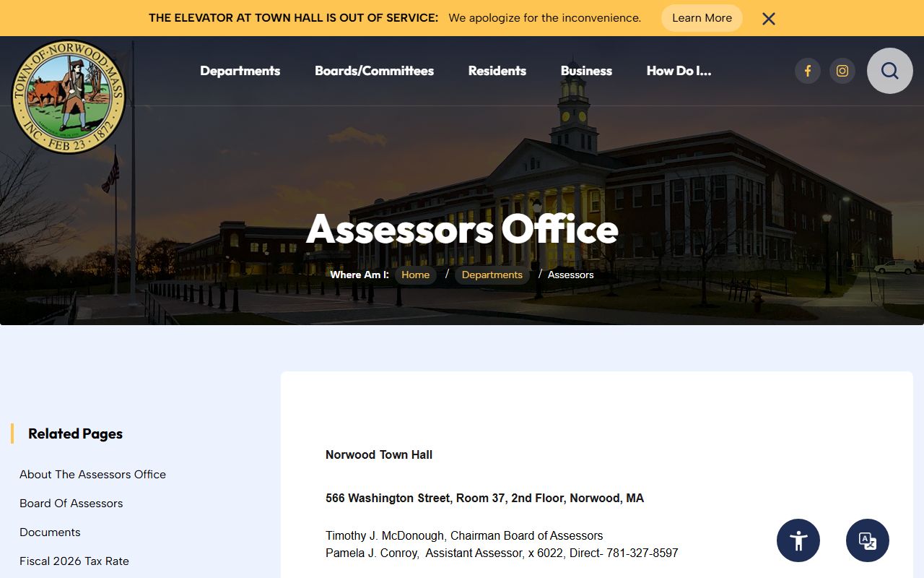This screenshot has width=924, height=578.
Task: Dismiss the elevator alert banner
Action: pos(769,19)
